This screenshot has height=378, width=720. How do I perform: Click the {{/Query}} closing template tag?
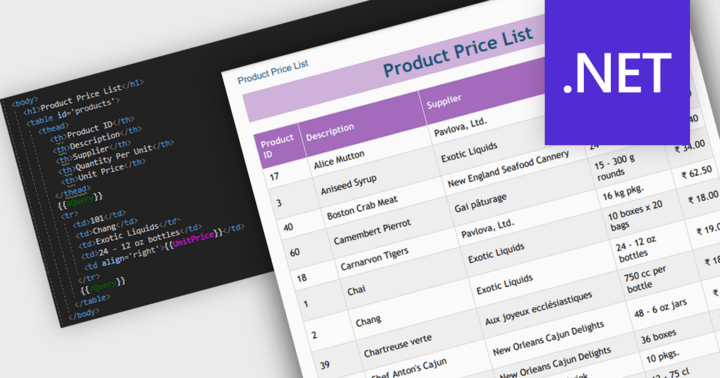tap(103, 286)
